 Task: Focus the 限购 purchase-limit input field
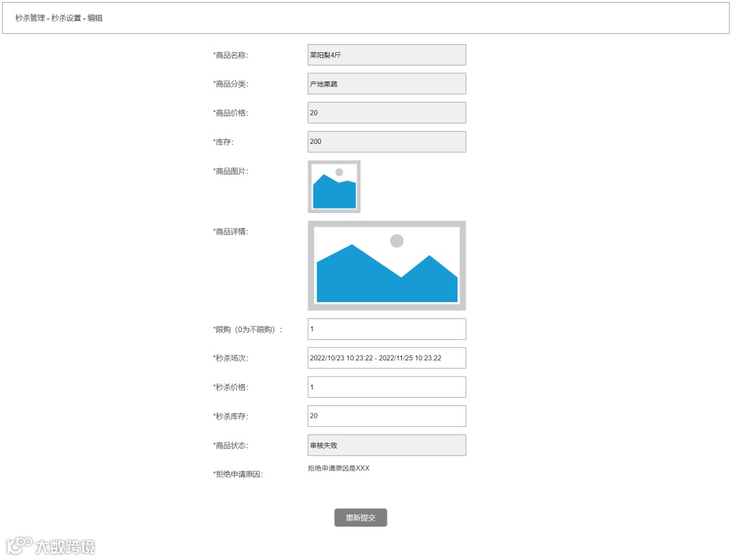[387, 329]
